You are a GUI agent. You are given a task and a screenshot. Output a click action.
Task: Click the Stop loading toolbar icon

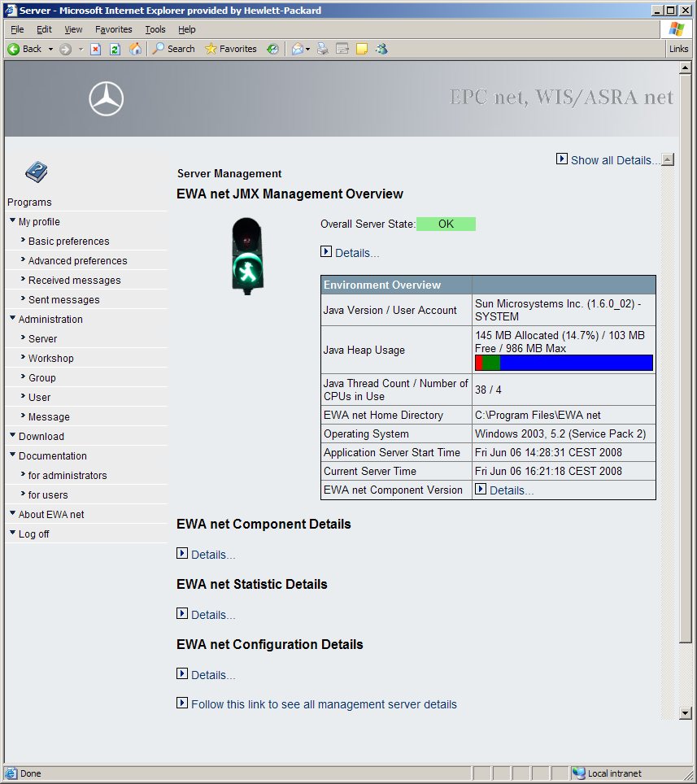click(95, 49)
